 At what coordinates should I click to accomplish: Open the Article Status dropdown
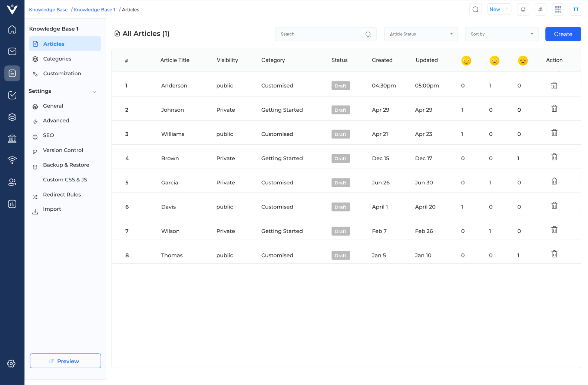(x=421, y=34)
